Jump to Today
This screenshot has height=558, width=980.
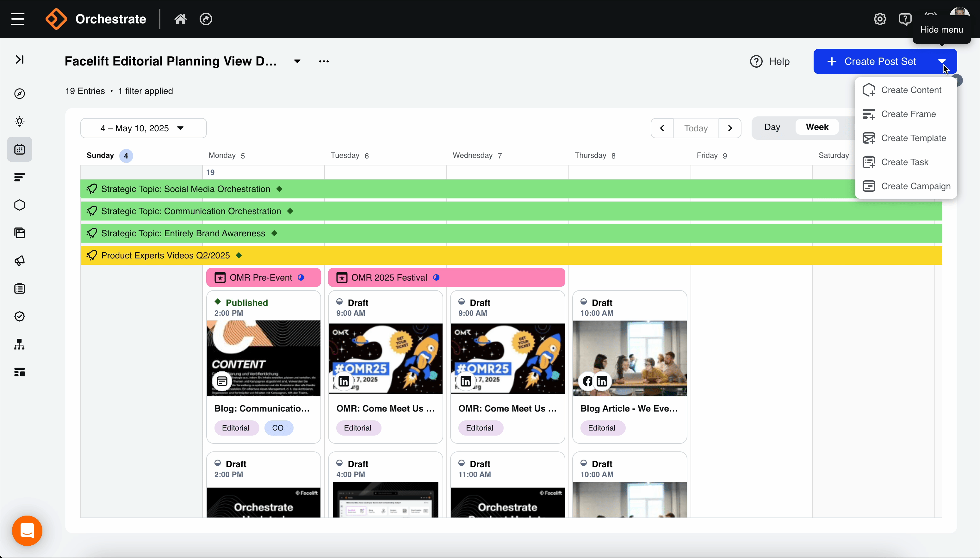coord(696,128)
